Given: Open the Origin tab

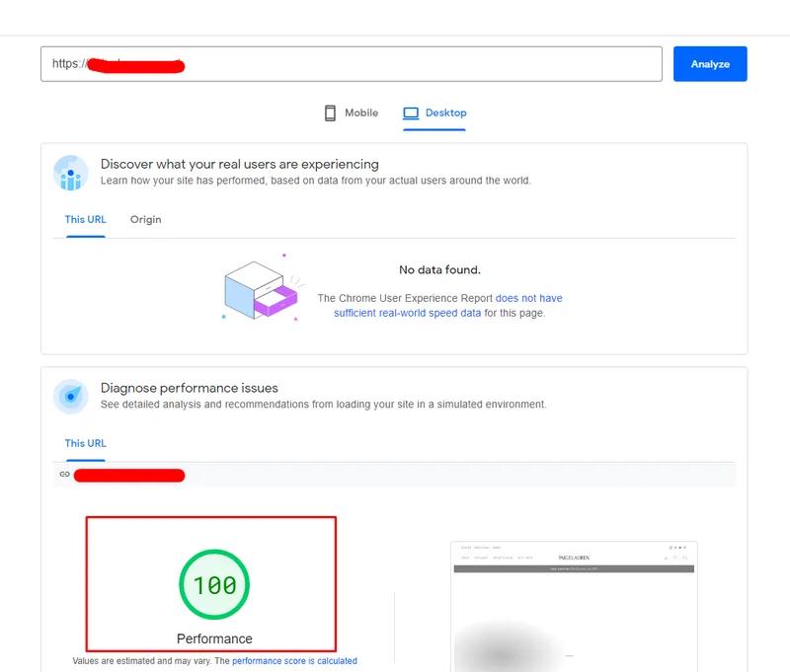Looking at the screenshot, I should tap(145, 219).
